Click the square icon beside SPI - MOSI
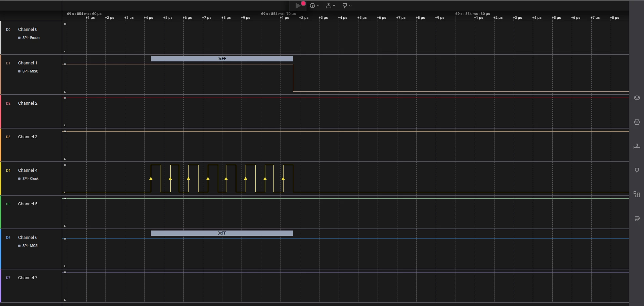 coord(19,246)
